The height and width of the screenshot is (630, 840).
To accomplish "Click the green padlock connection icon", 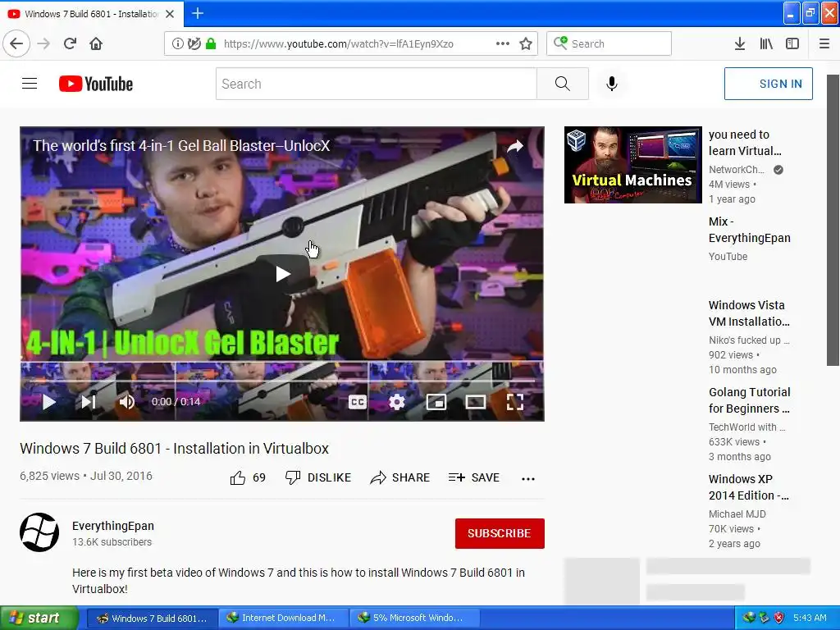I will [x=211, y=44].
